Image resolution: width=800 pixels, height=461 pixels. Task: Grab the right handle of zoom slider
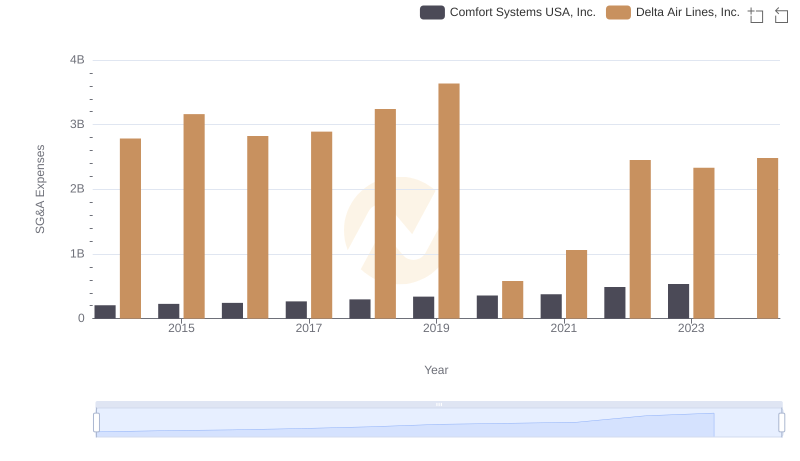pos(781,422)
